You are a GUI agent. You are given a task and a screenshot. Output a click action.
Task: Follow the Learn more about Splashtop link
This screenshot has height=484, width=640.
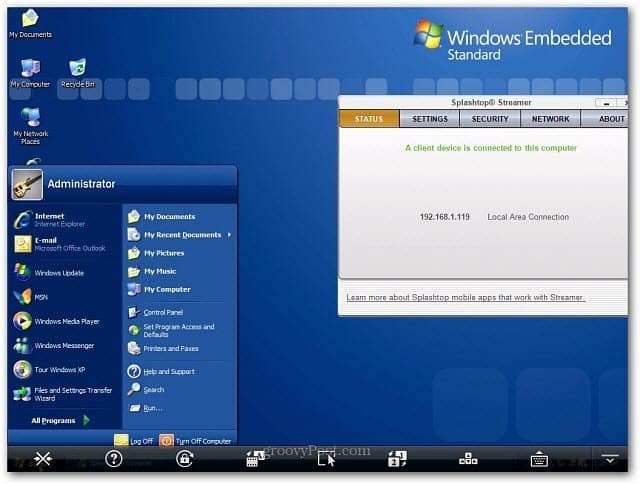click(x=466, y=298)
